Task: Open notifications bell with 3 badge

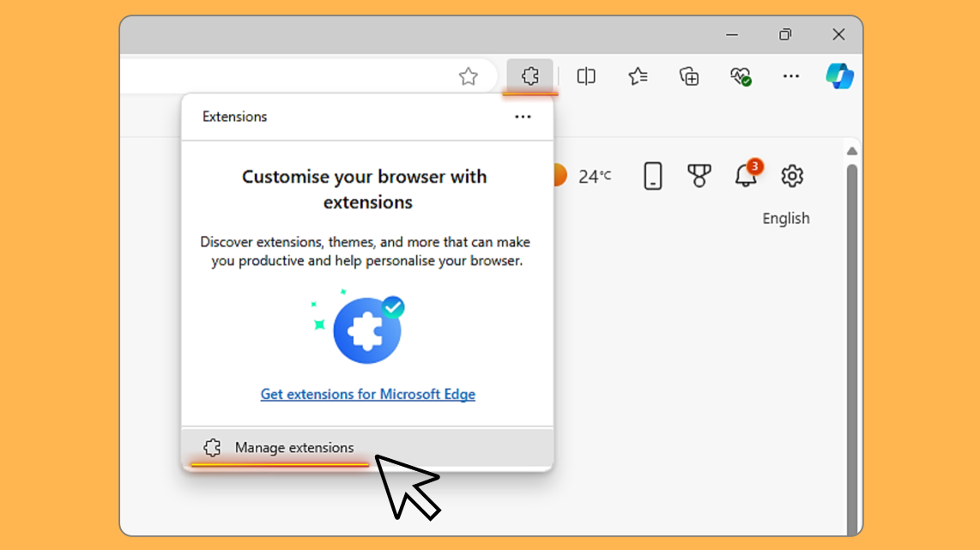Action: [x=747, y=173]
